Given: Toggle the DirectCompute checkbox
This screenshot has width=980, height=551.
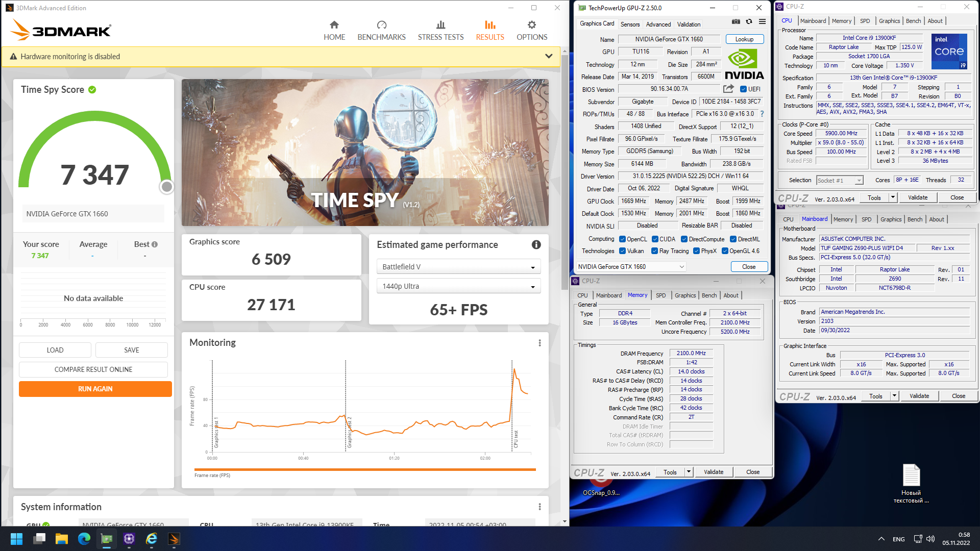Looking at the screenshot, I should click(684, 239).
